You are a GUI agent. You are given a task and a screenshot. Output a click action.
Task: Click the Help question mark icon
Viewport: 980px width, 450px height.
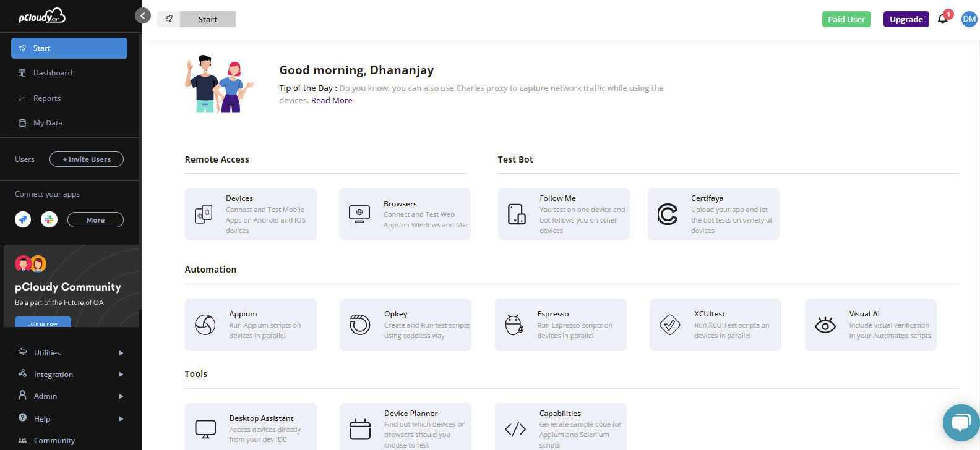pyautogui.click(x=22, y=418)
